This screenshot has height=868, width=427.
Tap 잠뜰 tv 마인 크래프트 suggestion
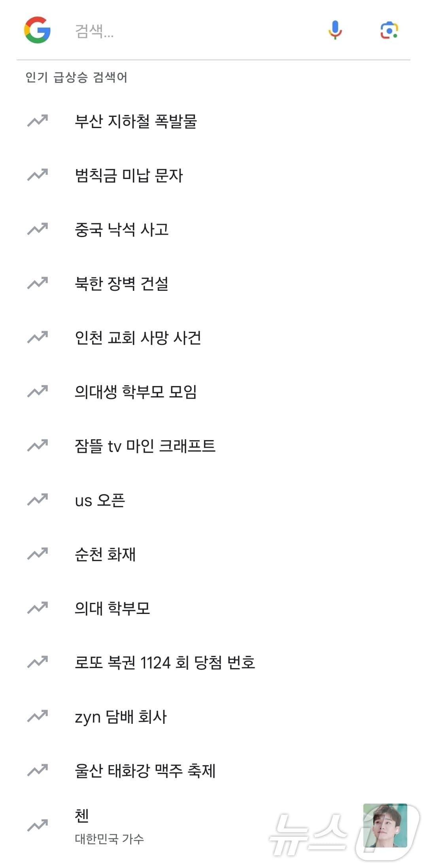(145, 446)
